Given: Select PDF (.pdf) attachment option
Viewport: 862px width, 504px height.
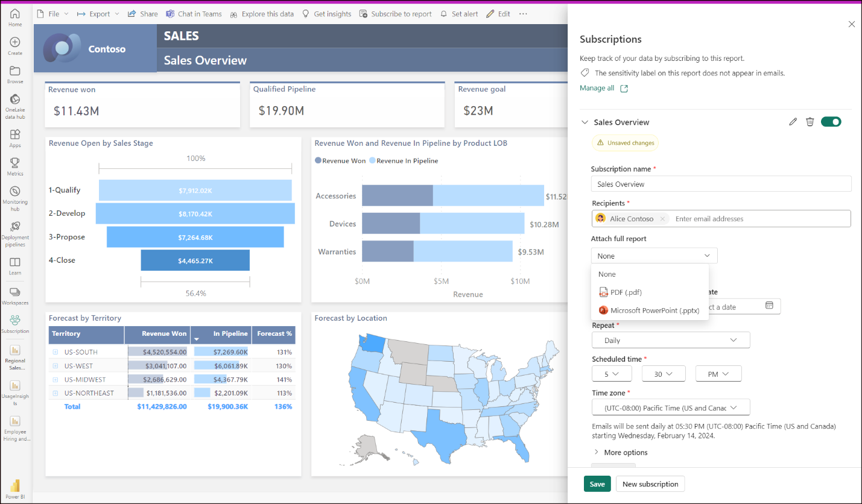Looking at the screenshot, I should tap(626, 292).
